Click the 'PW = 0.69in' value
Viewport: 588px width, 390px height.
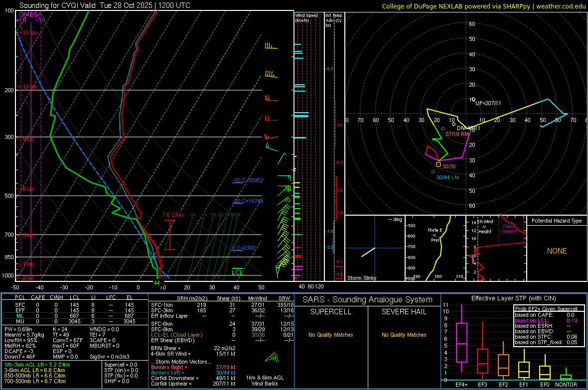point(18,329)
